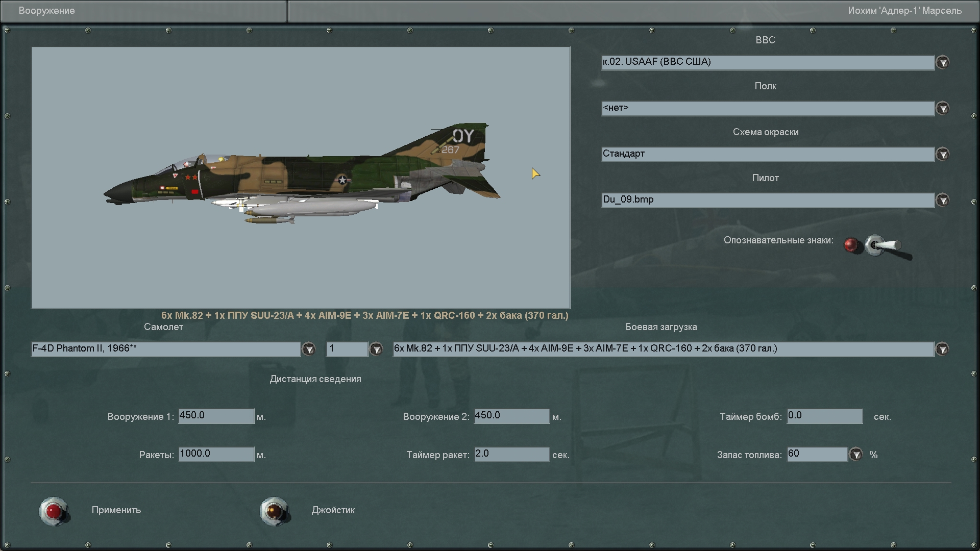Open the Полк regiment dropdown arrow

943,109
